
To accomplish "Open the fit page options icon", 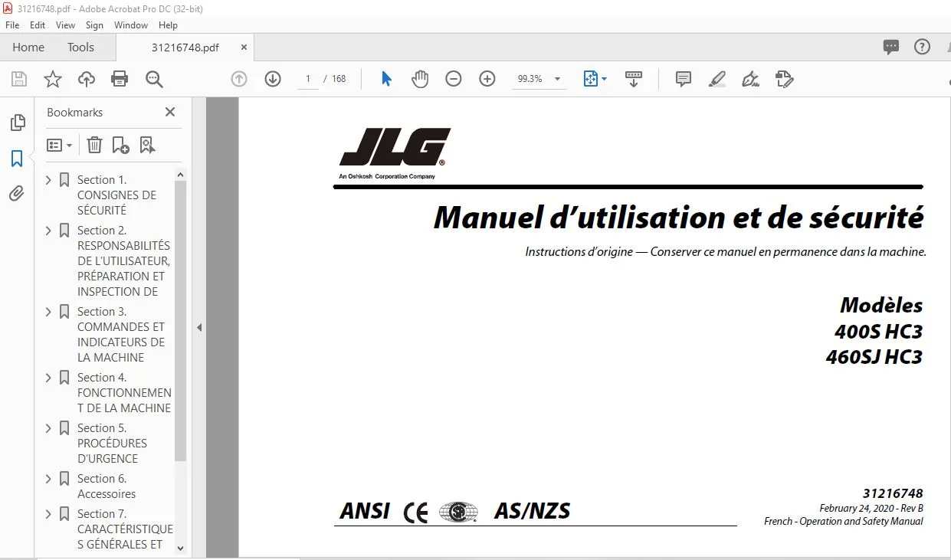I will 591,79.
